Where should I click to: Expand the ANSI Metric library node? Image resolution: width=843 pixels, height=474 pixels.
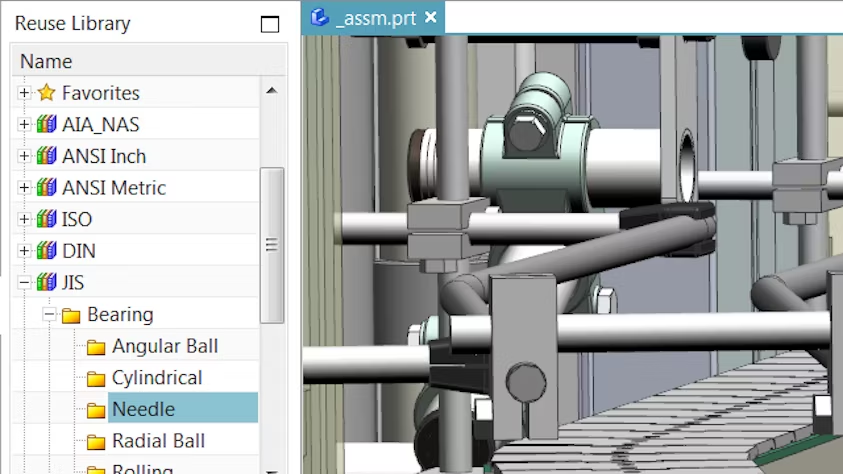25,188
